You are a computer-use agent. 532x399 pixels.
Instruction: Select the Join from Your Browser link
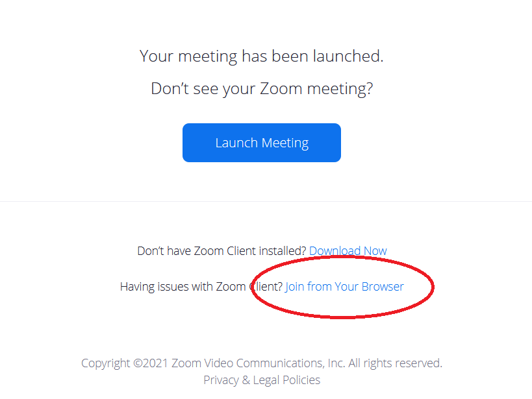pos(344,287)
